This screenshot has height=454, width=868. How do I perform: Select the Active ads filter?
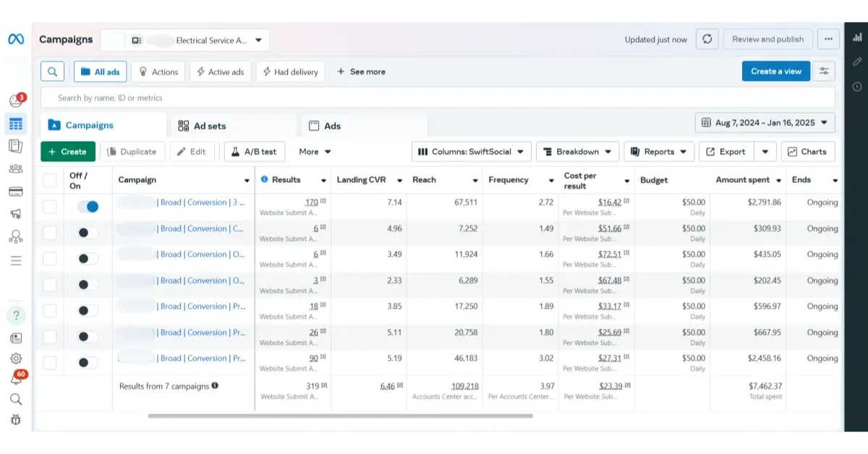[221, 72]
